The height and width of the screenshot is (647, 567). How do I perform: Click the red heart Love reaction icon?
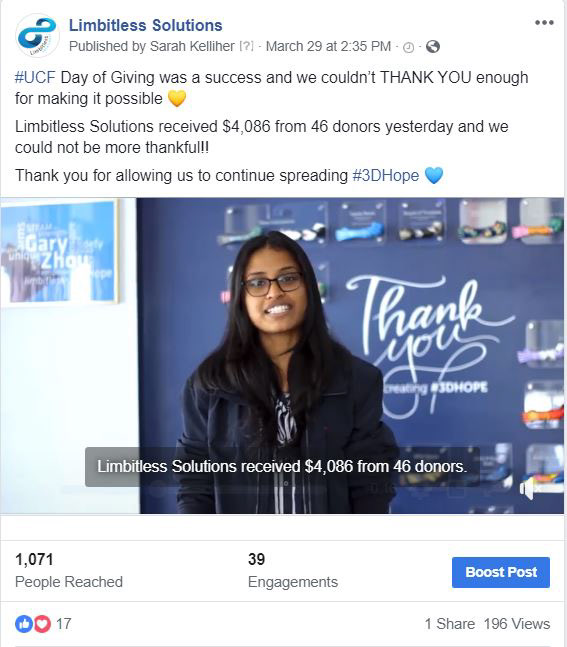[x=42, y=623]
